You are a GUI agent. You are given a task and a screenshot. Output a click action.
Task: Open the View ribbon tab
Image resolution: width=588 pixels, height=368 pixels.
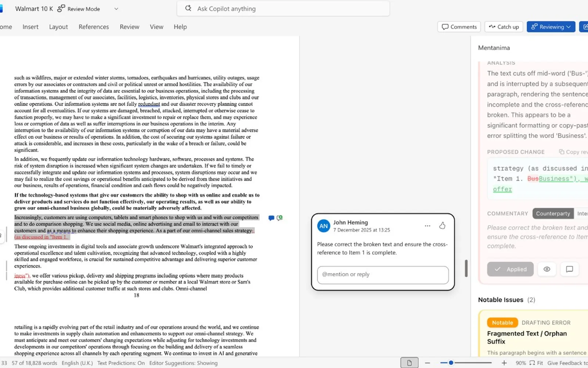[x=157, y=27]
